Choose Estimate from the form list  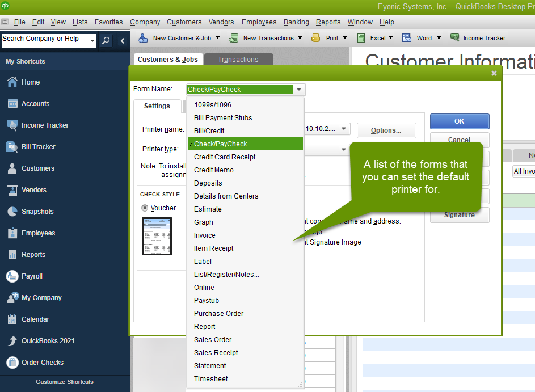point(245,209)
